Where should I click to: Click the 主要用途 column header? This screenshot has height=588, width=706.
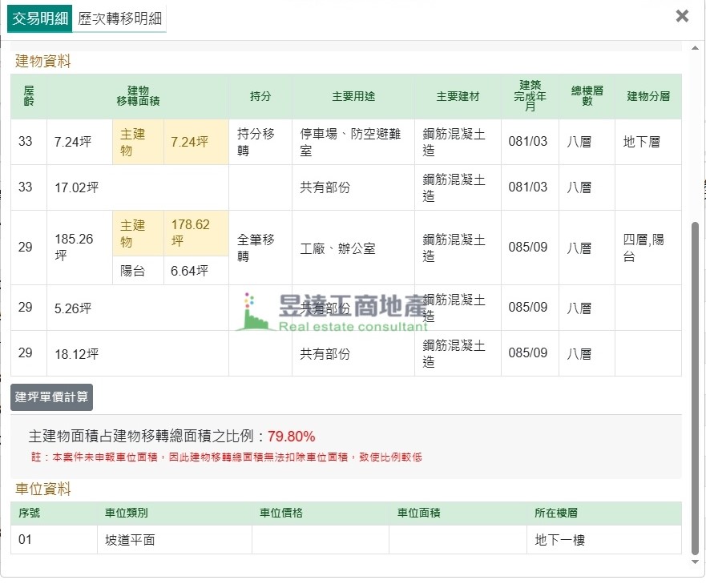(353, 96)
